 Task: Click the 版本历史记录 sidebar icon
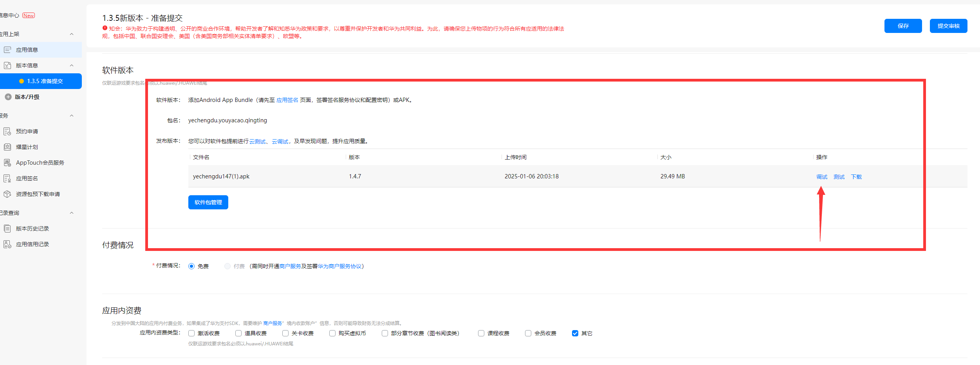(x=7, y=229)
